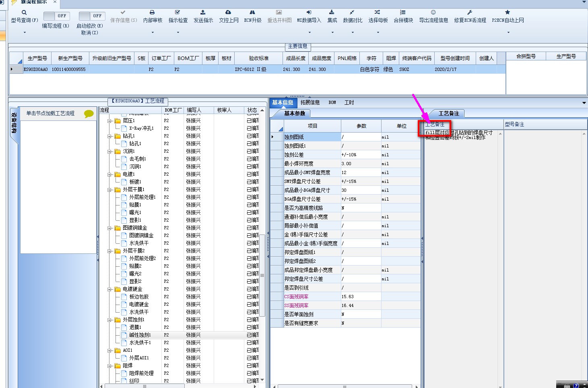Open the dropdown arrow under P2ECN自动上网
The width and height of the screenshot is (588, 388).
508,32
